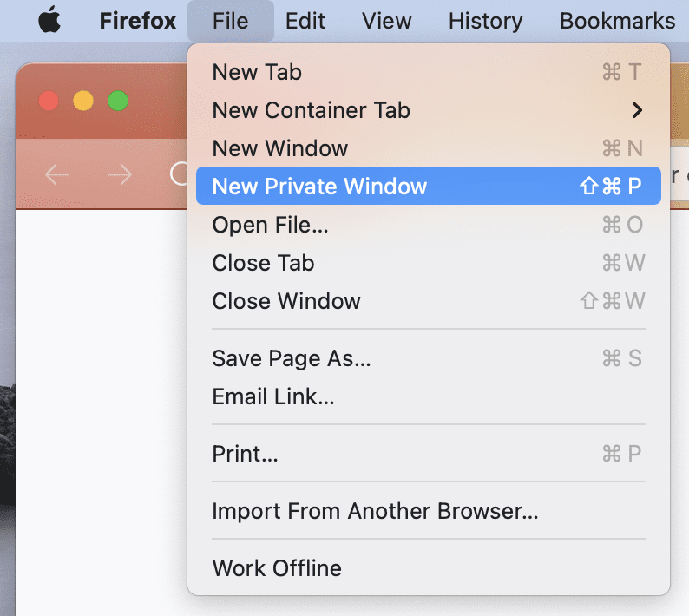Screen dimensions: 689x616
Task: Open the History menu
Action: [x=485, y=21]
